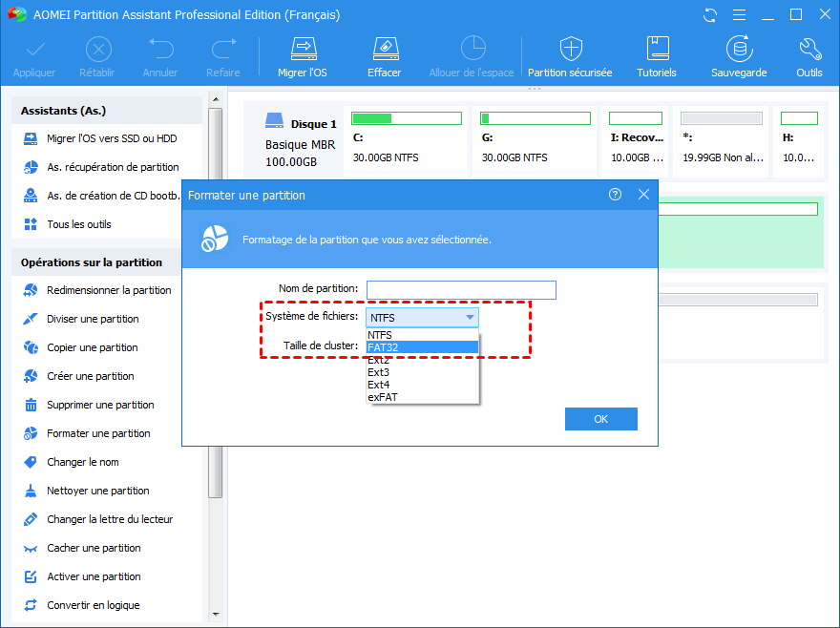
Task: Select Ext2 in the file system list
Action: pyautogui.click(x=422, y=360)
